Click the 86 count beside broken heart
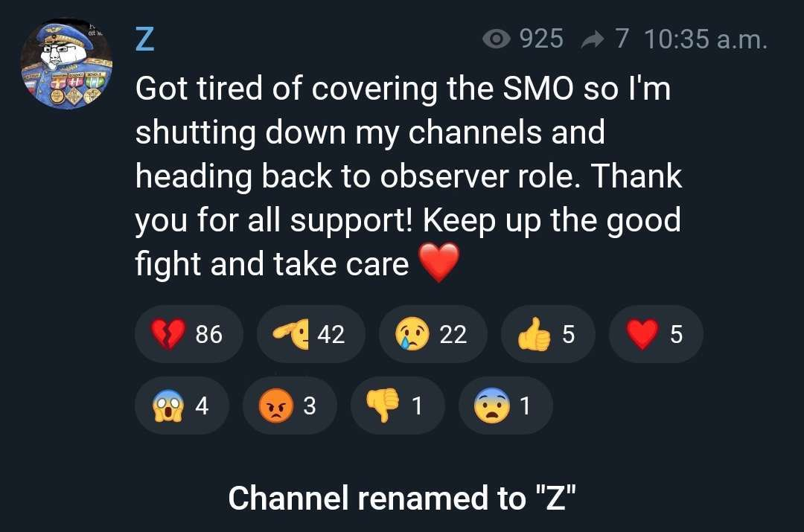The width and height of the screenshot is (804, 532). (208, 334)
